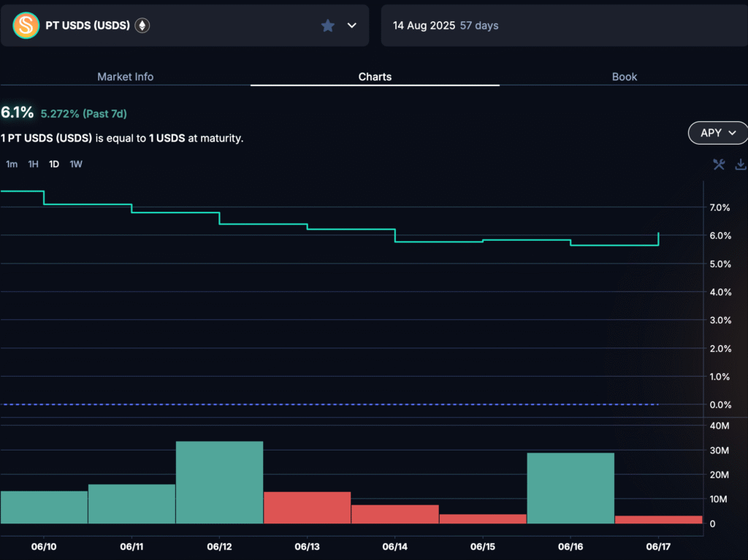Viewport: 748px width, 560px height.
Task: Switch to the Market Info tab
Action: tap(126, 77)
